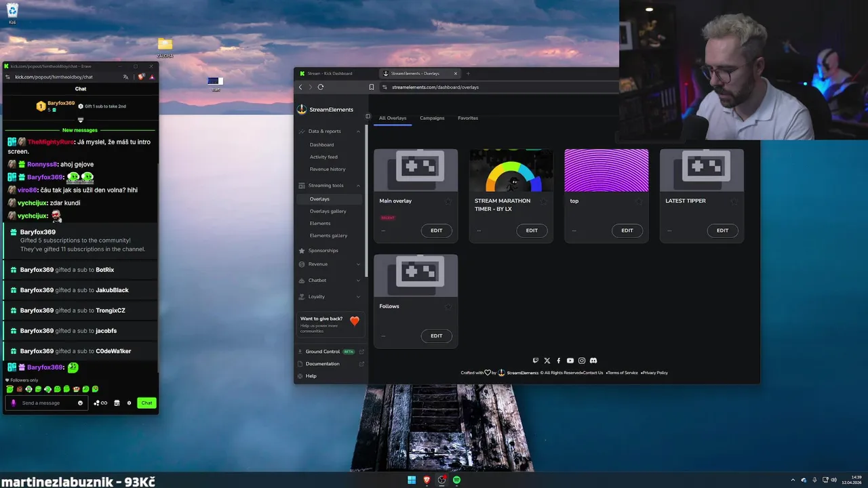Viewport: 868px width, 488px height.
Task: Open the shop icon in Kick chat
Action: 117,403
